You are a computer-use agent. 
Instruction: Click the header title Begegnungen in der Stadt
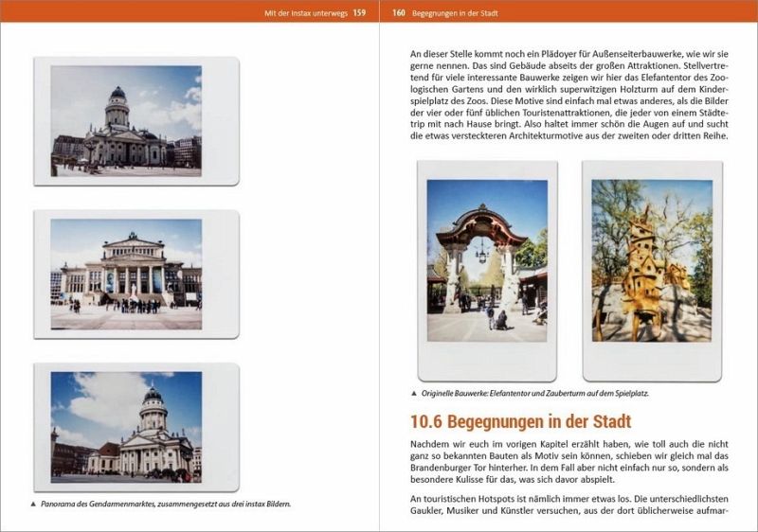click(x=457, y=13)
